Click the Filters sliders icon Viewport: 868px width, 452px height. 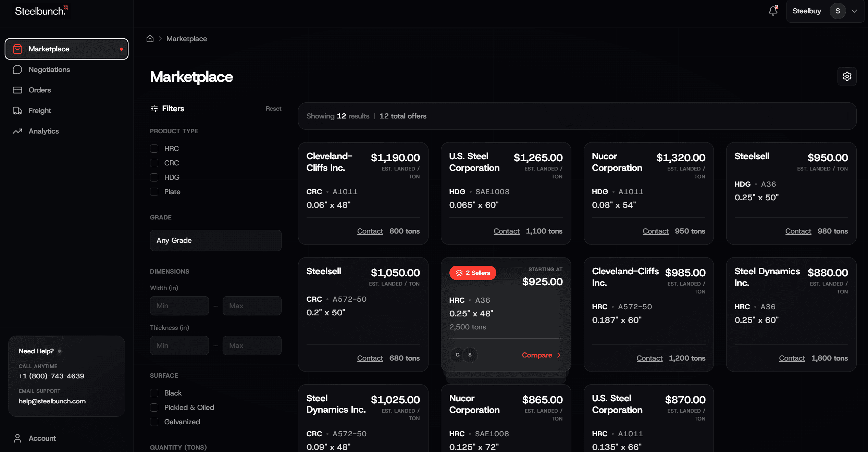[x=154, y=109]
